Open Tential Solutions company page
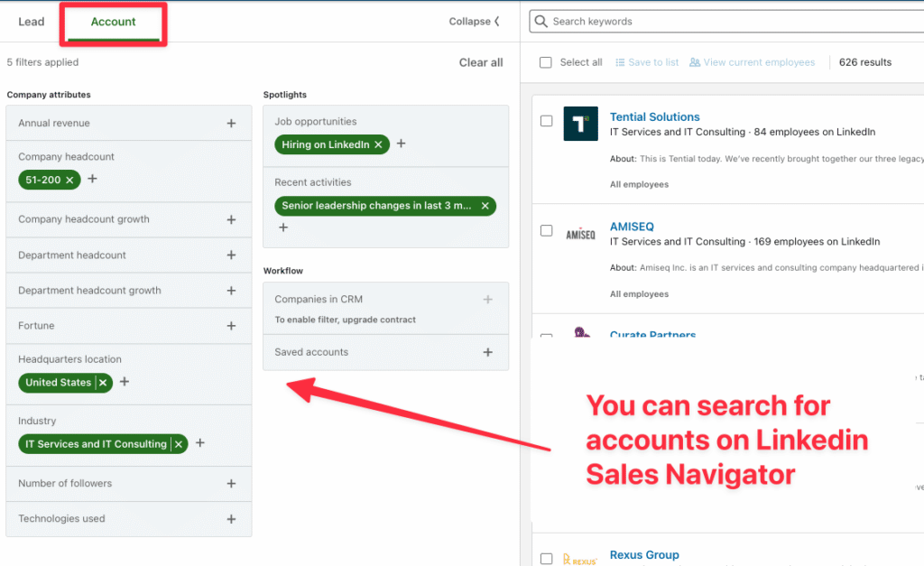Screen dimensions: 924x566 (x=655, y=116)
